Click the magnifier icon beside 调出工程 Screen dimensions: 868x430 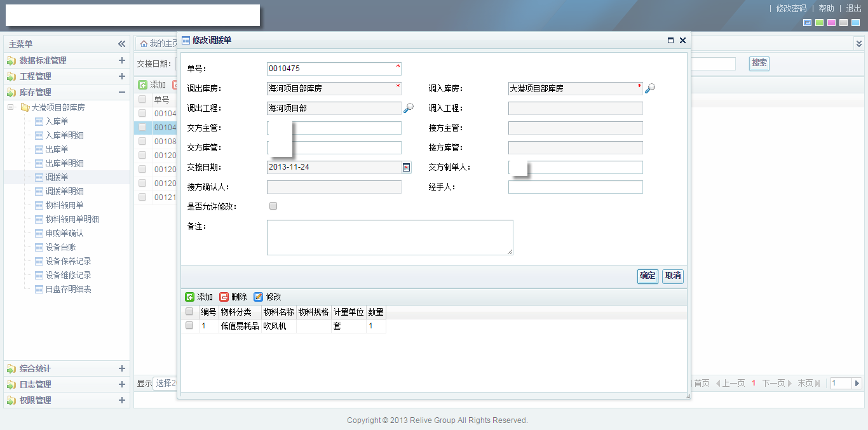(x=408, y=109)
